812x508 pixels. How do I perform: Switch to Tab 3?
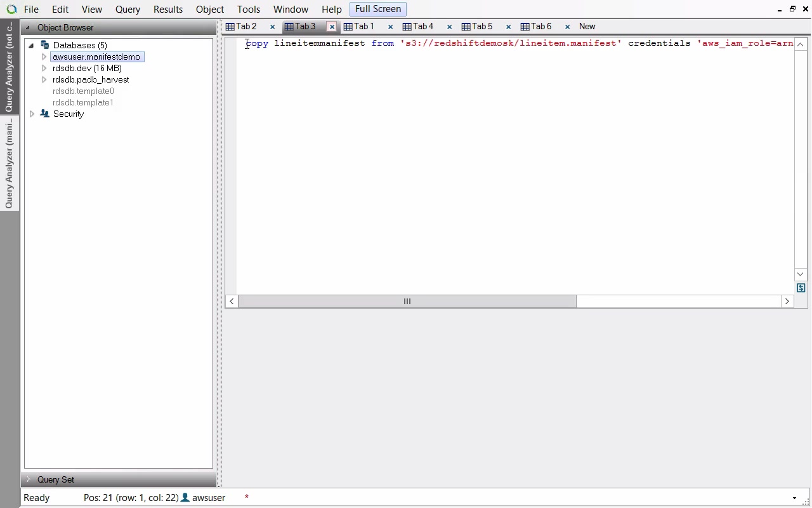coord(305,27)
